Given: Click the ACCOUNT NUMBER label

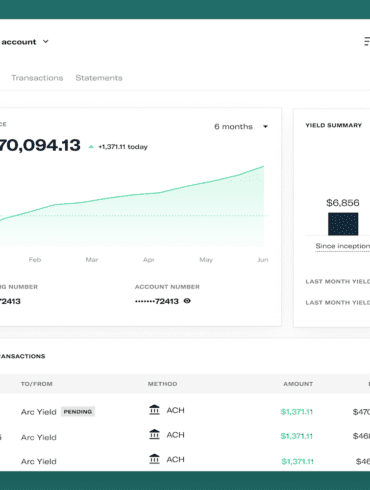Looking at the screenshot, I should click(x=167, y=287).
